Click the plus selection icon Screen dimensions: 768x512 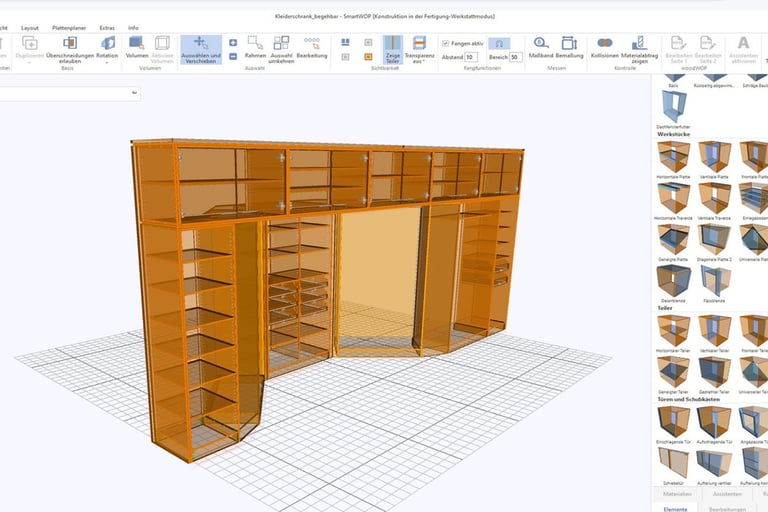click(x=233, y=43)
